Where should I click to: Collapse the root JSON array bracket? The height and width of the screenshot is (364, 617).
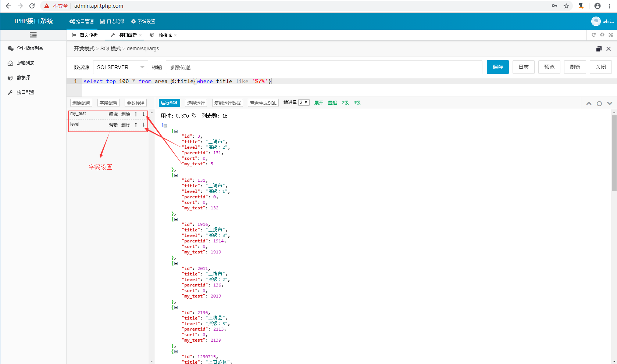pos(165,126)
